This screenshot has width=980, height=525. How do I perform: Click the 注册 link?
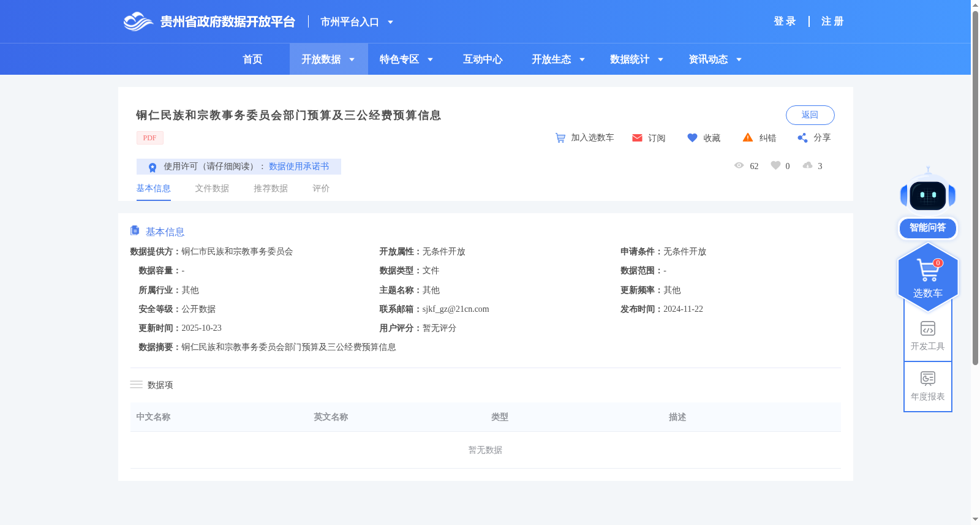coord(832,21)
